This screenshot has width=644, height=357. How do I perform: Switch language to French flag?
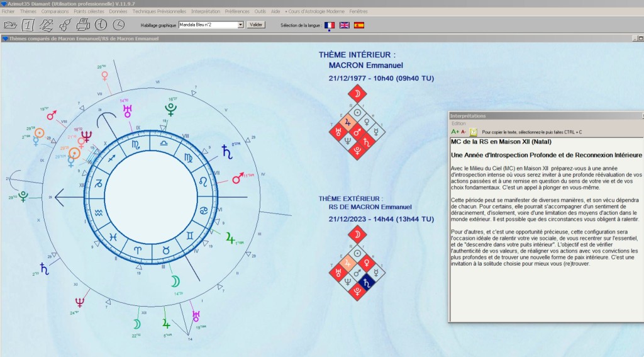330,25
